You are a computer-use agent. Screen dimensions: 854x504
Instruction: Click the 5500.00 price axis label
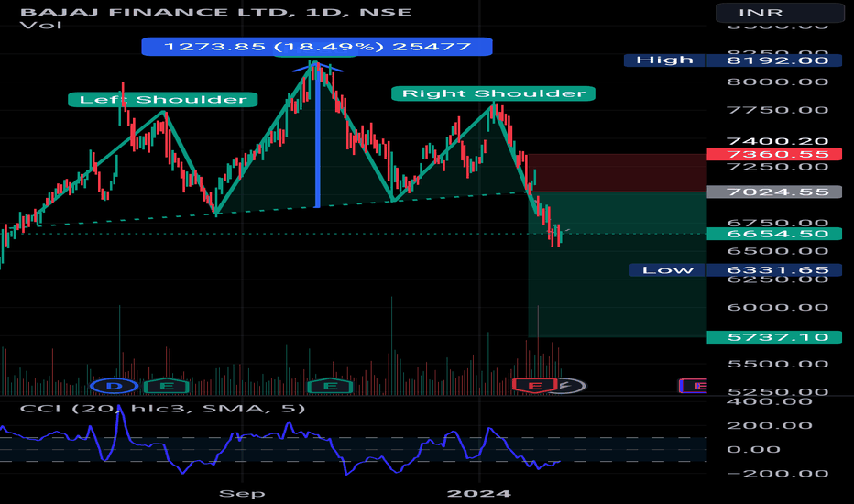(777, 364)
